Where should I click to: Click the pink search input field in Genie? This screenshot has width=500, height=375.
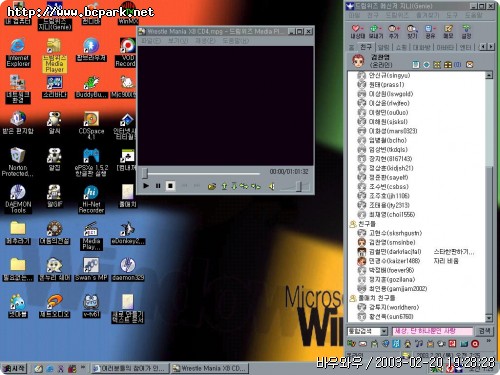[x=432, y=331]
